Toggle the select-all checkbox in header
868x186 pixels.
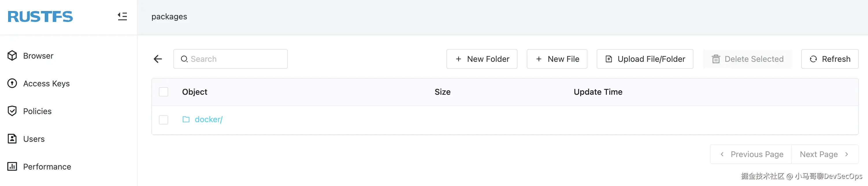pos(164,92)
